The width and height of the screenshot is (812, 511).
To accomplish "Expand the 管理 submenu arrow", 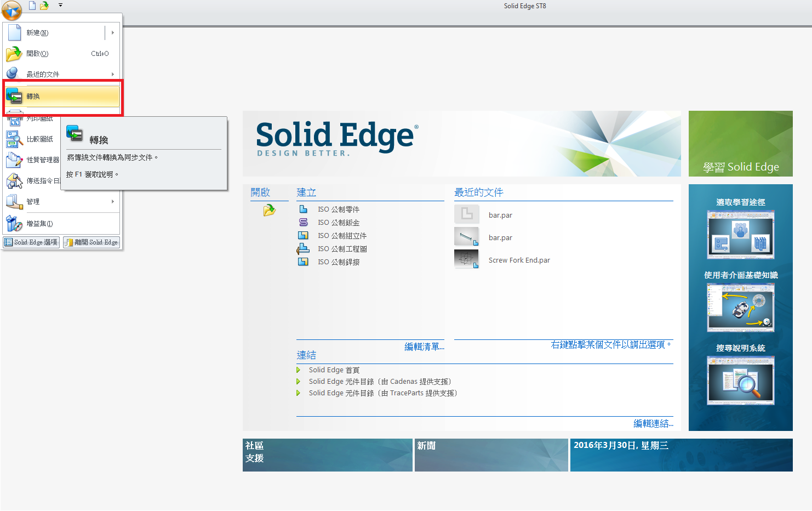I will click(112, 202).
